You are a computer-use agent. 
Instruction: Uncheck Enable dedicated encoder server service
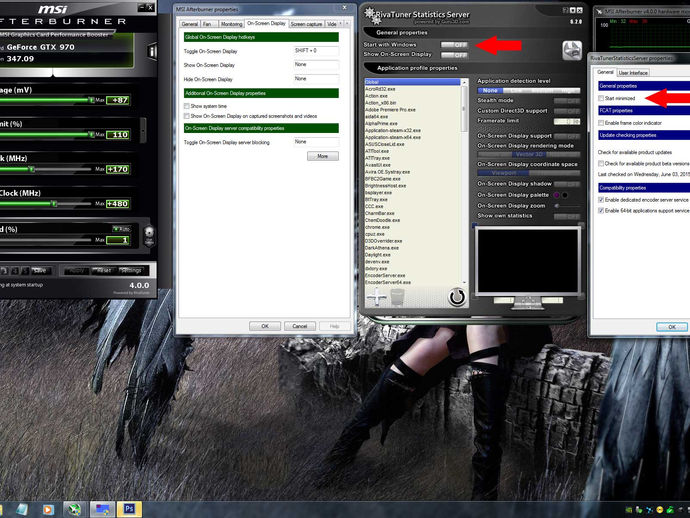(601, 200)
